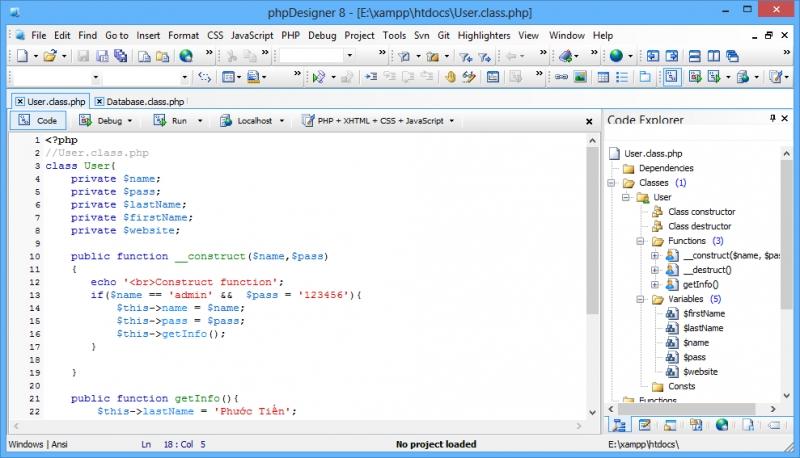Click the New file icon in toolbar
This screenshot has width=800, height=458.
[x=21, y=56]
